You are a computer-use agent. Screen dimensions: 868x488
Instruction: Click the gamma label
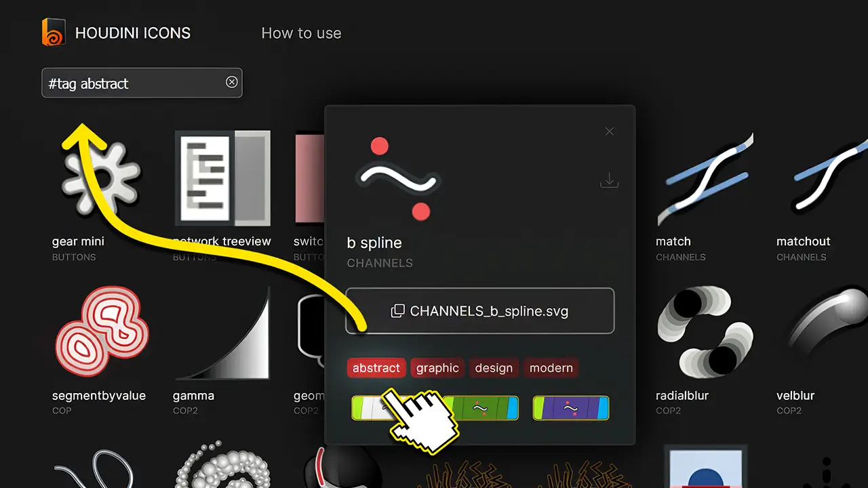[193, 396]
